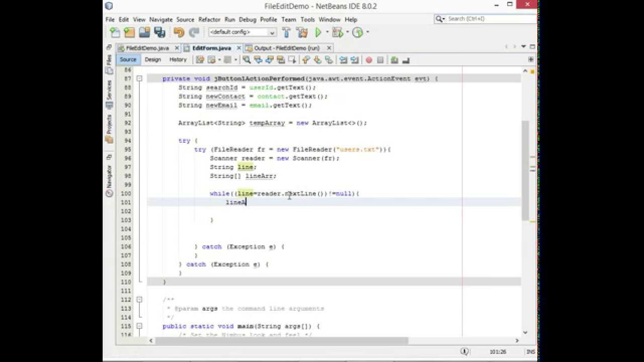Click the Find Selection magnifier icon
Screen dimensions: 644x362
click(x=247, y=60)
